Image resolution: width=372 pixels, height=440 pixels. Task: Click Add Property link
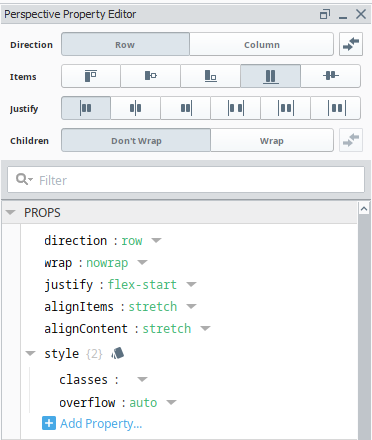pyautogui.click(x=101, y=424)
